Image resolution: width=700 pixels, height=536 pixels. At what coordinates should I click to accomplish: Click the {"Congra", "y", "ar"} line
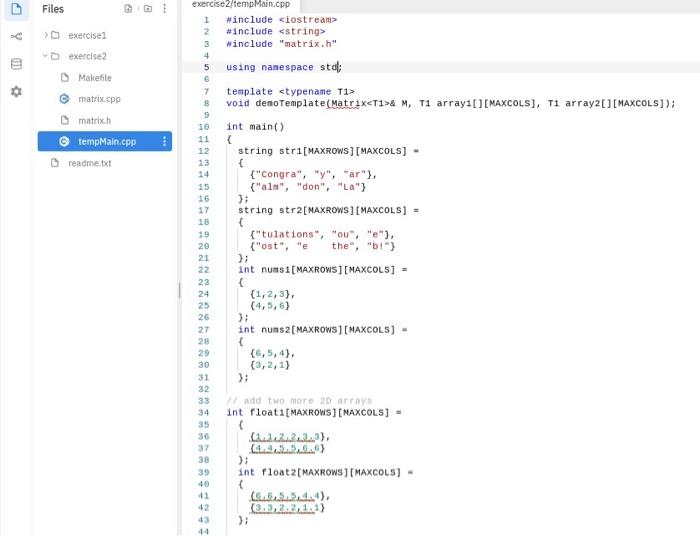pyautogui.click(x=313, y=175)
